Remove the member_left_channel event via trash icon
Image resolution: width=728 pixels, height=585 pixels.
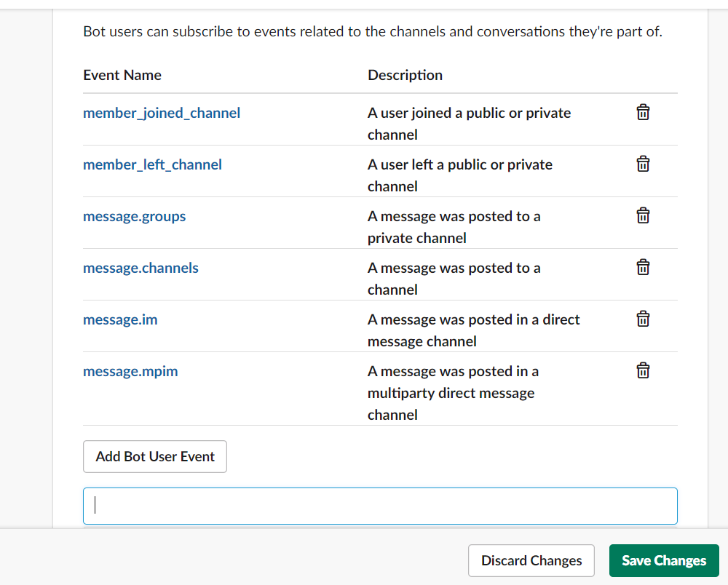(643, 164)
